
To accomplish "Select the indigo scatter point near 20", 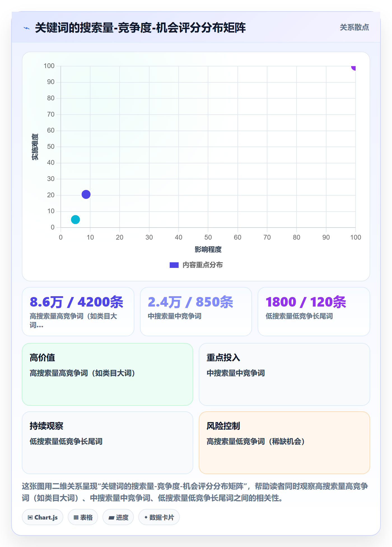I will click(86, 194).
